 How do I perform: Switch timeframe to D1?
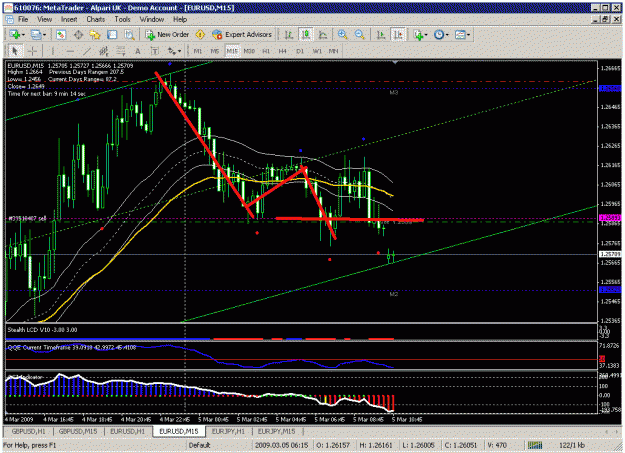click(300, 51)
